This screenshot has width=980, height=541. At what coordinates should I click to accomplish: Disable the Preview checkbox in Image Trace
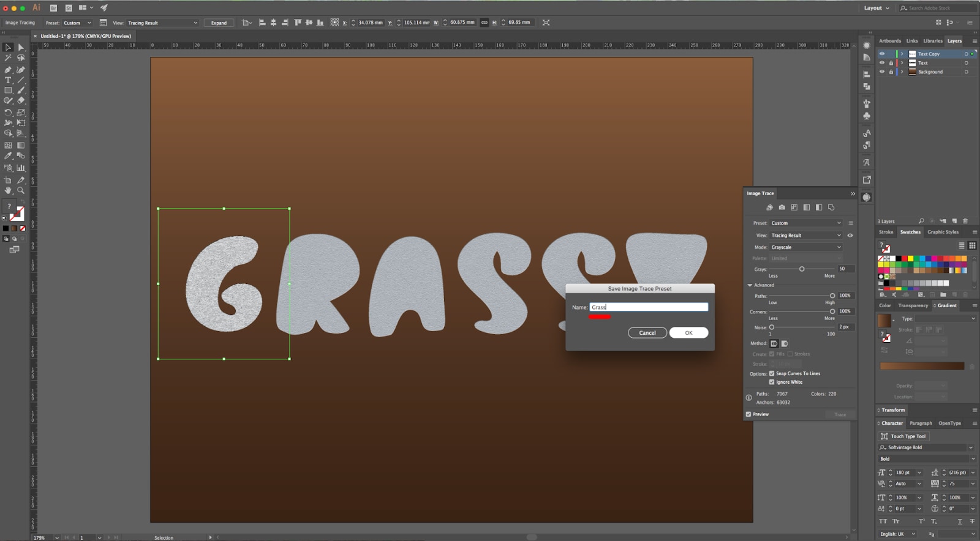pos(748,414)
